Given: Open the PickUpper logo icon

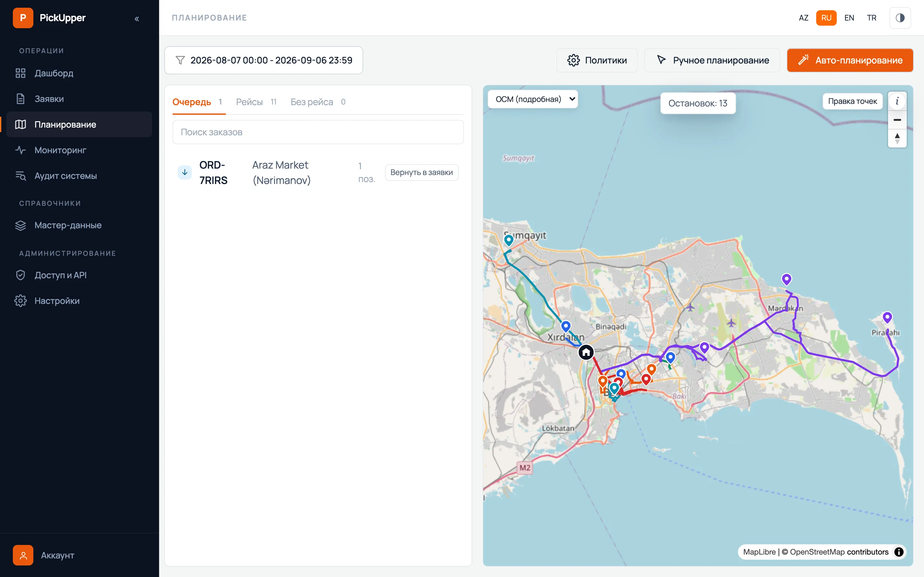Looking at the screenshot, I should 23,18.
